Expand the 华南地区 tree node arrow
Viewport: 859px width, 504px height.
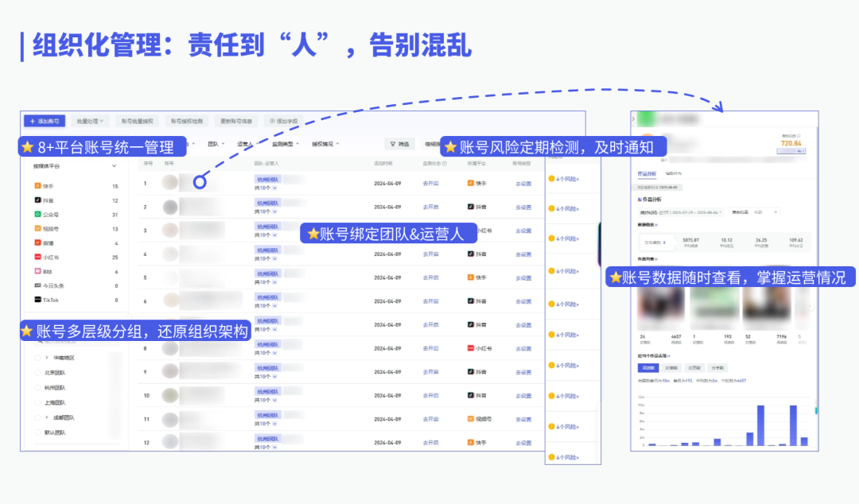47,358
